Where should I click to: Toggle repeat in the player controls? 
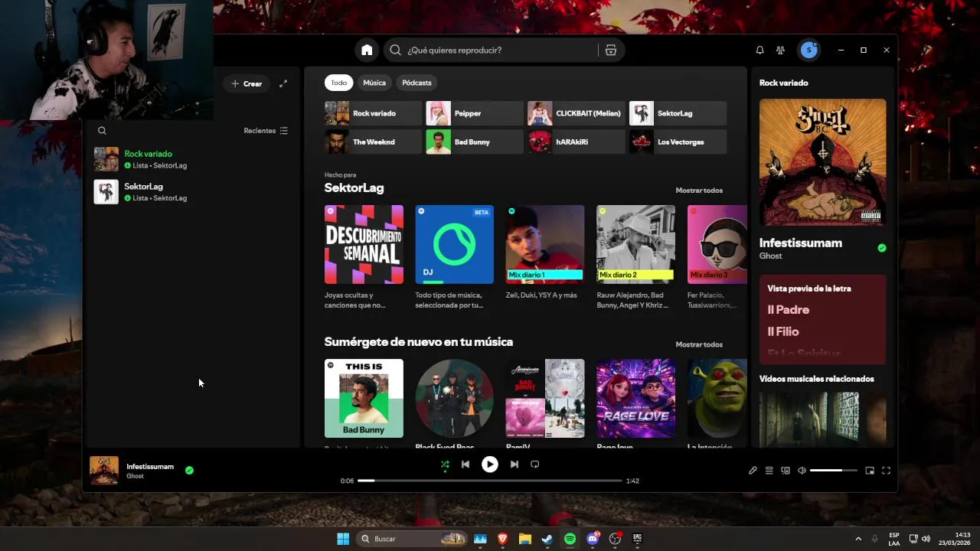(x=535, y=464)
